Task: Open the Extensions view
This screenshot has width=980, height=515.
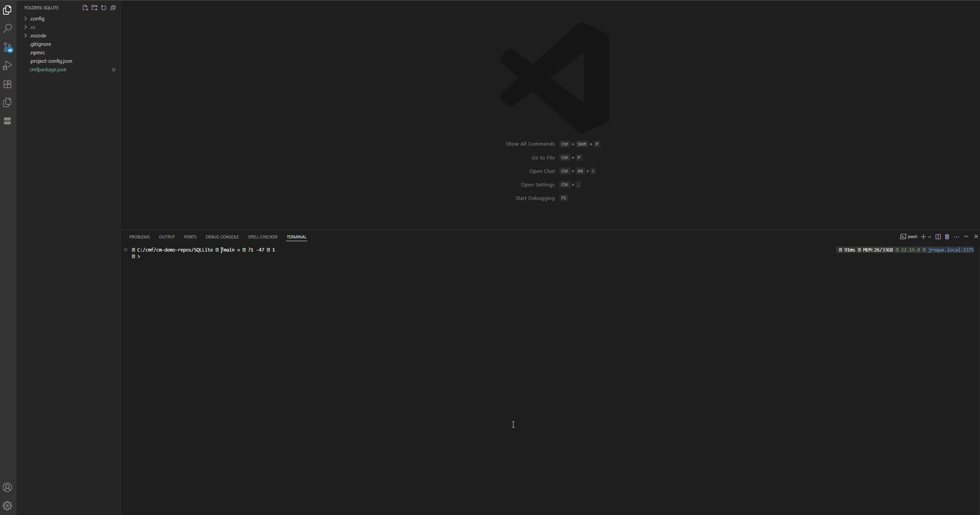Action: pos(7,84)
